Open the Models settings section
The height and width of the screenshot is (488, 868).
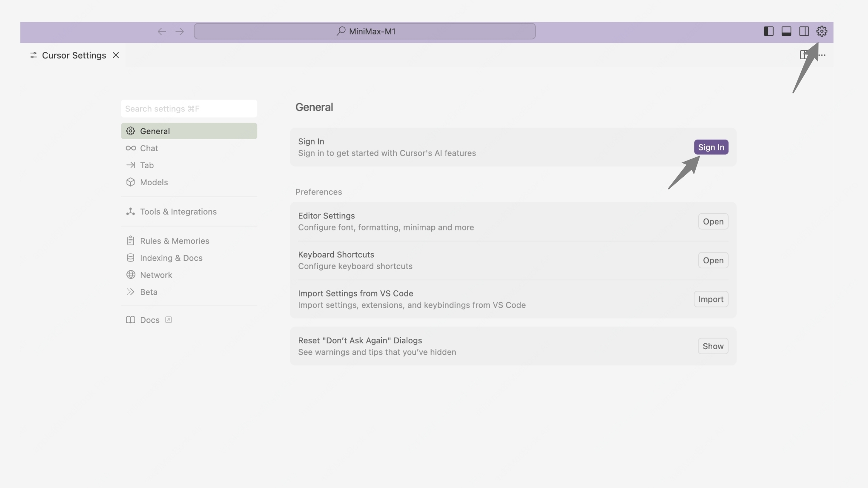click(153, 182)
